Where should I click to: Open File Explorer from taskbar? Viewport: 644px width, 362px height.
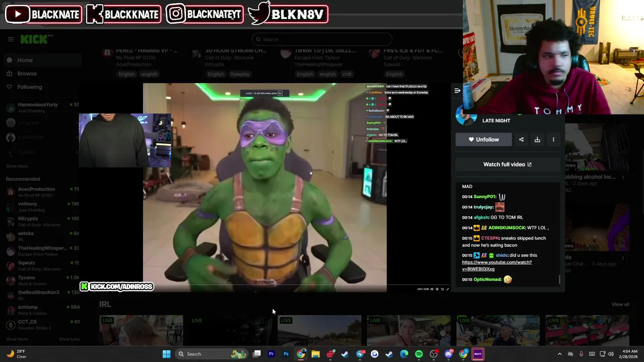tap(315, 354)
